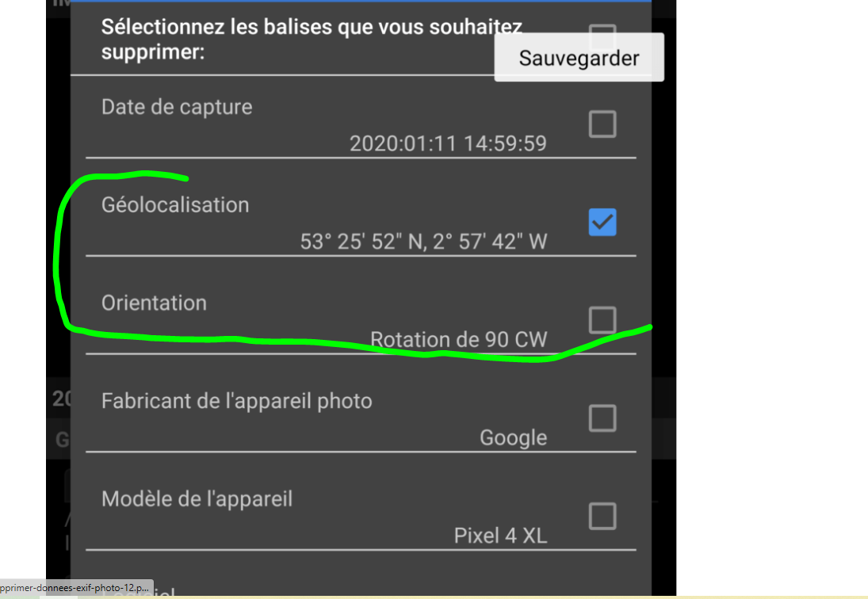
Task: Click the Rotation de 90 CW value
Action: [458, 340]
